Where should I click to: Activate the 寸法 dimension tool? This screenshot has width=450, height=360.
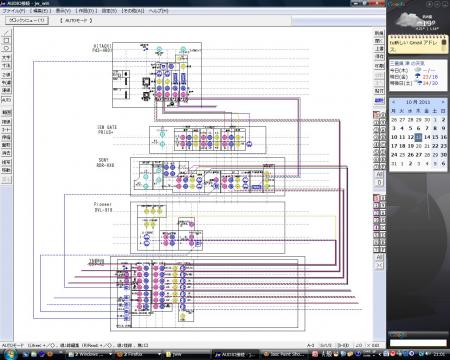tap(6, 66)
